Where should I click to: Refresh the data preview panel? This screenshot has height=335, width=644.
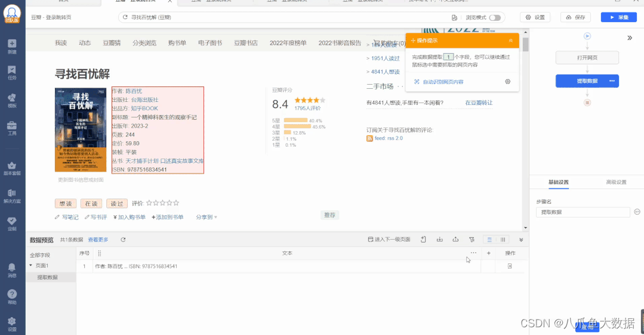click(x=123, y=240)
